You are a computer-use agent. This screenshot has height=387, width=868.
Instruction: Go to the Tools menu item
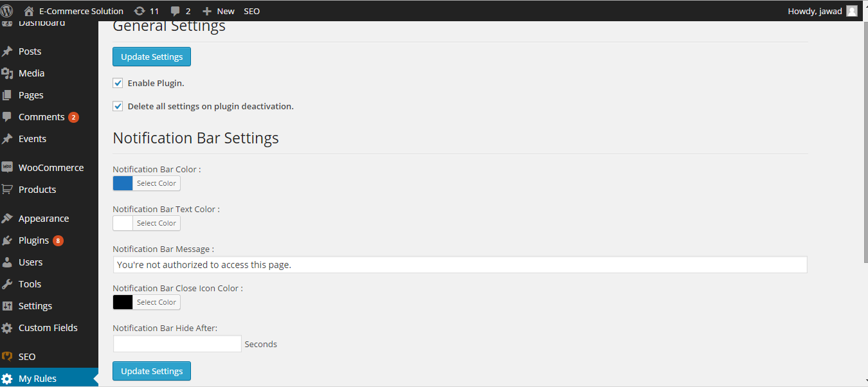[x=30, y=284]
